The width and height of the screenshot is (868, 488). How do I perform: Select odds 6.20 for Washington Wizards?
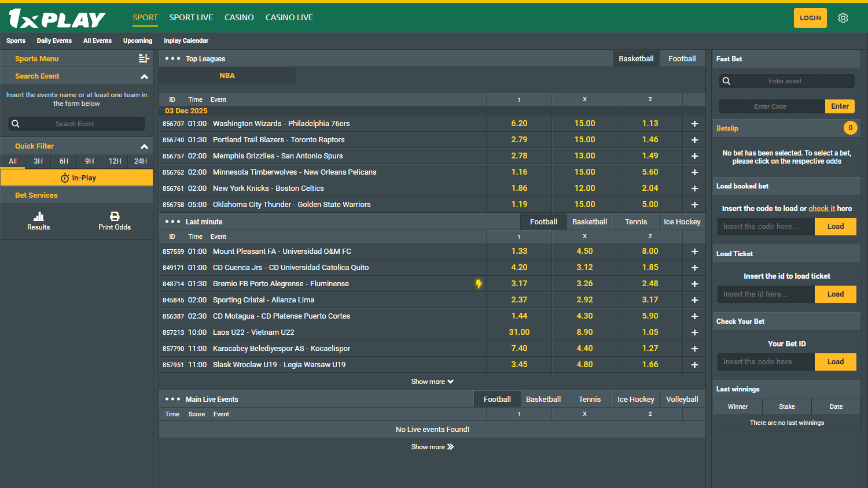[519, 124]
